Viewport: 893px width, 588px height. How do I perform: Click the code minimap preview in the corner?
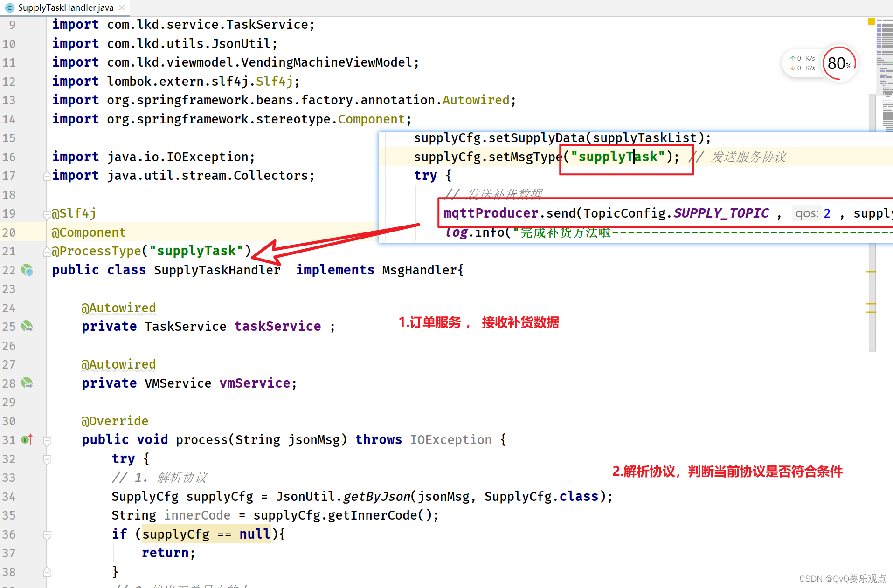tap(885, 75)
